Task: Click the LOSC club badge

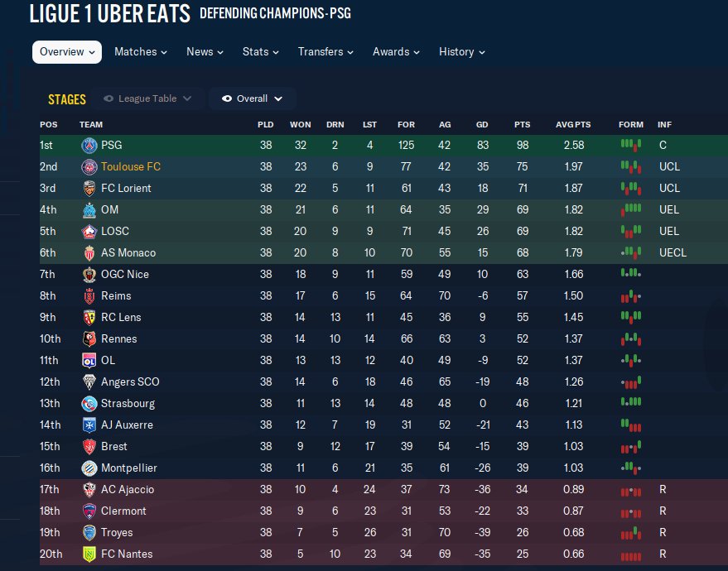Action: (89, 232)
